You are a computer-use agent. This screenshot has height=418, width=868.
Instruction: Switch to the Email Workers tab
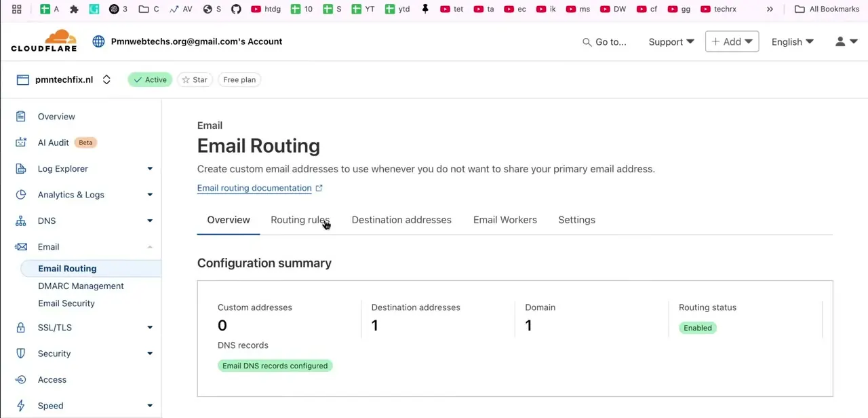tap(505, 220)
